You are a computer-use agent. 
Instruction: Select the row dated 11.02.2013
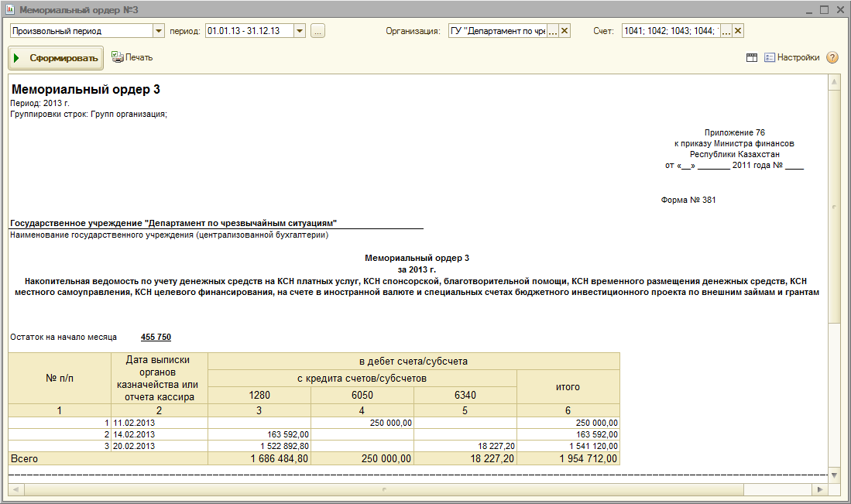[x=133, y=423]
